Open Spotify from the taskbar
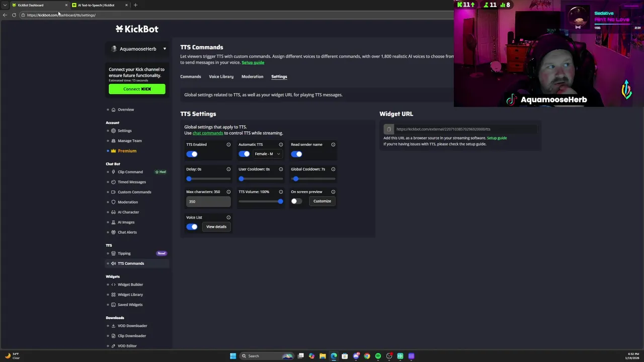Viewport: 644px width, 362px height. (378, 356)
